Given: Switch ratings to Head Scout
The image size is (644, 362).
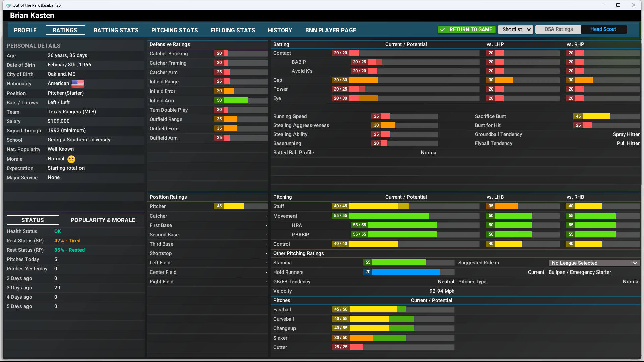Looking at the screenshot, I should [x=603, y=29].
